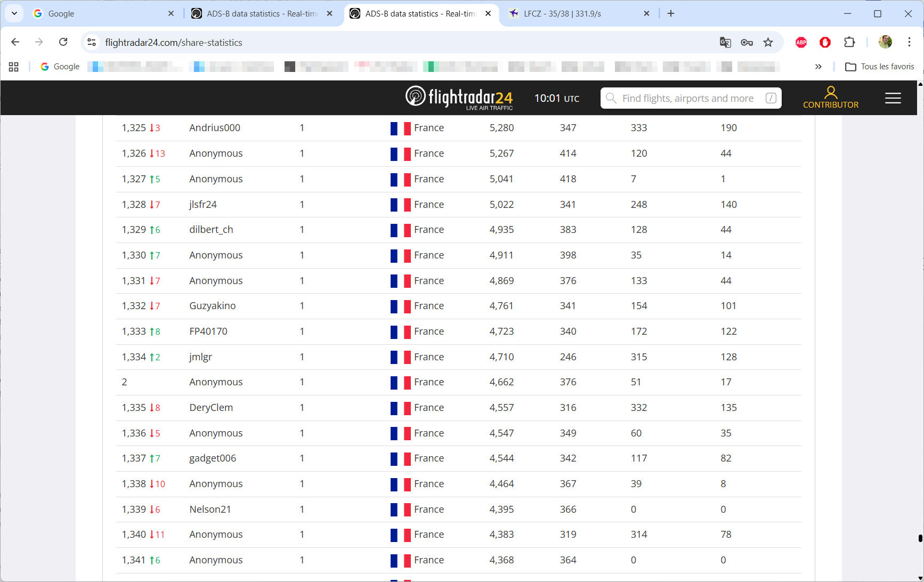
Task: Click rank 1,340 with down 11
Action: pyautogui.click(x=143, y=535)
